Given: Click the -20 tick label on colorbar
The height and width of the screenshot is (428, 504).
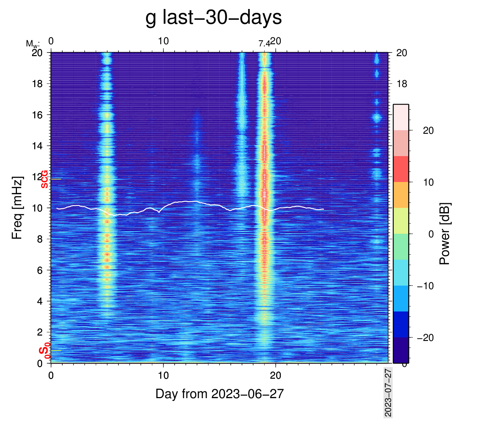Looking at the screenshot, I should (425, 338).
